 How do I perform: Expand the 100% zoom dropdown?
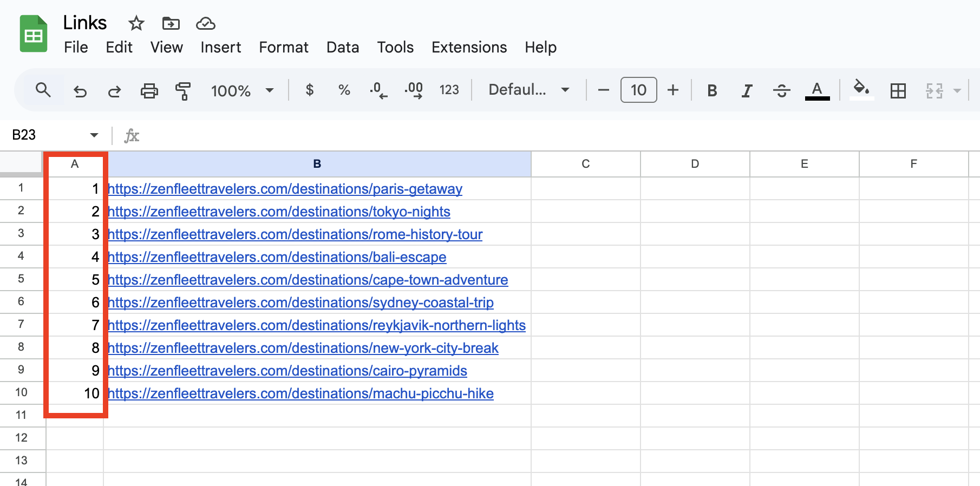click(242, 90)
